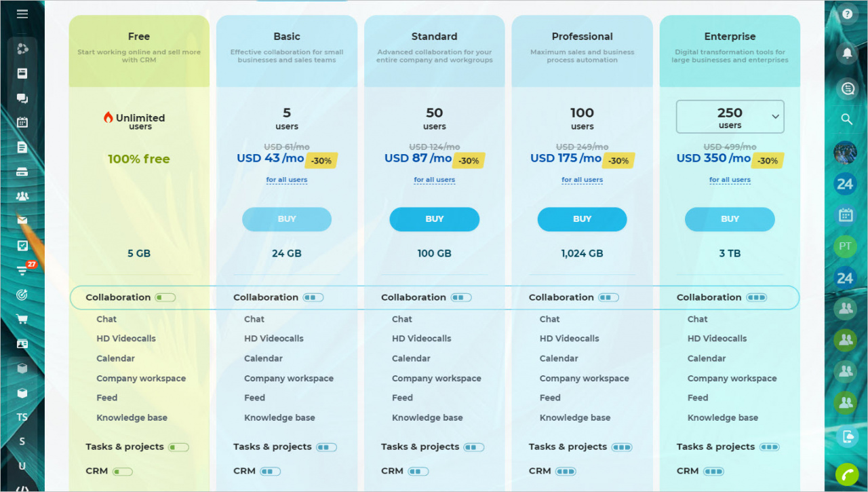The height and width of the screenshot is (492, 868).
Task: Open the 250 users dropdown for Enterprise
Action: (730, 117)
